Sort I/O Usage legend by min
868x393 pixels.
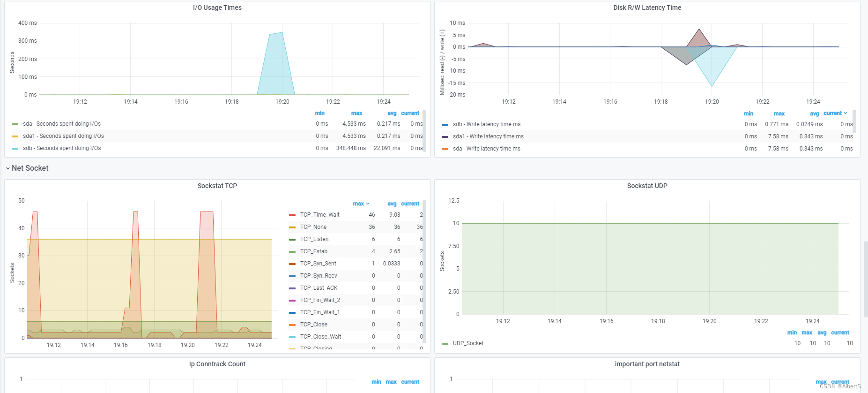click(x=320, y=113)
